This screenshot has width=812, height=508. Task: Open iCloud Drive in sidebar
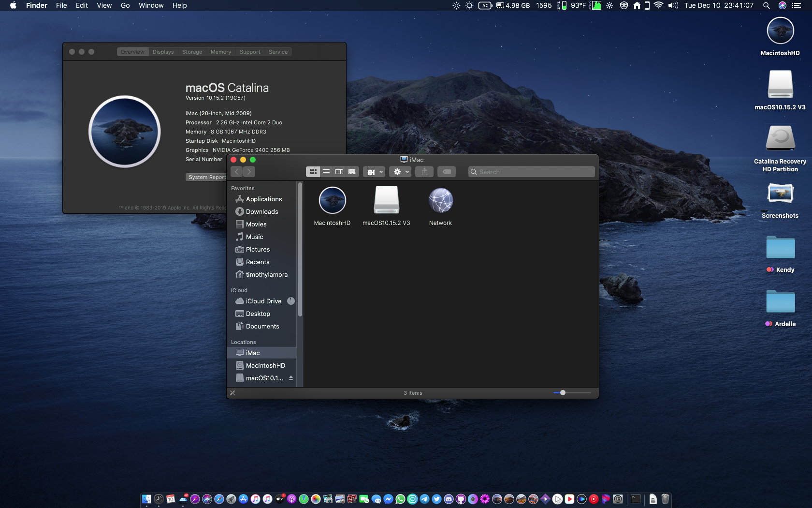(261, 301)
